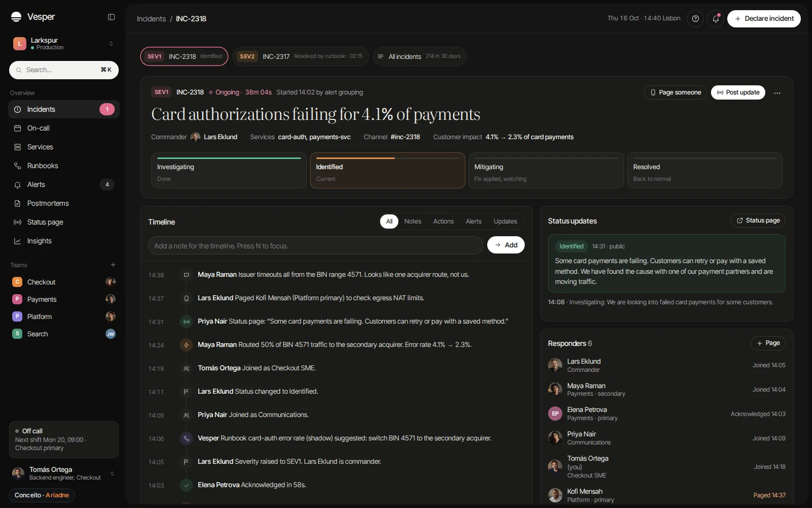Click the lightning action icon at 14:24
The image size is (812, 508).
tap(186, 345)
